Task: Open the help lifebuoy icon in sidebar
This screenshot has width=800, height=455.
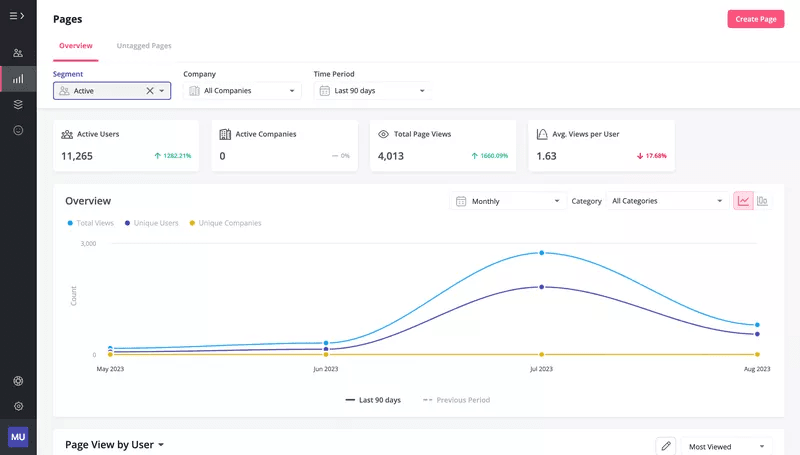Action: (x=18, y=381)
